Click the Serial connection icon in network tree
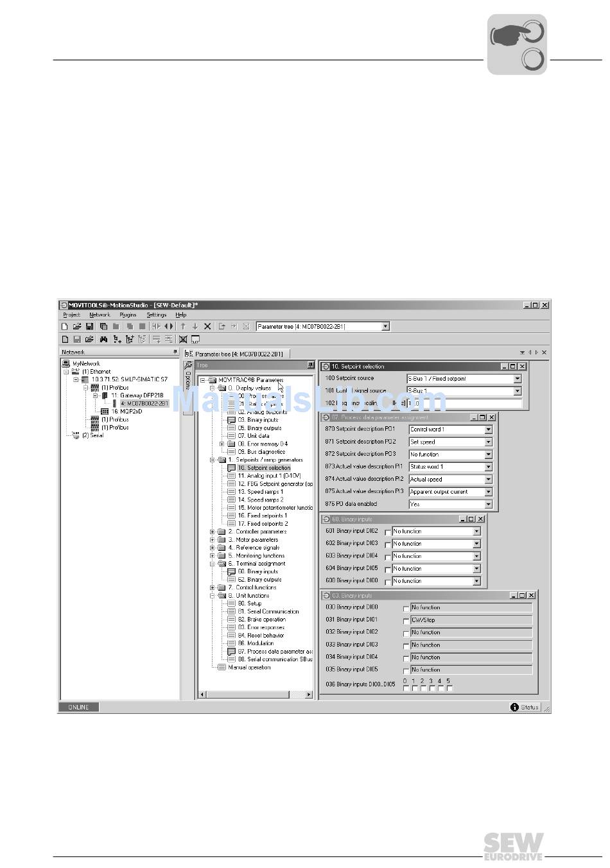 tap(75, 435)
